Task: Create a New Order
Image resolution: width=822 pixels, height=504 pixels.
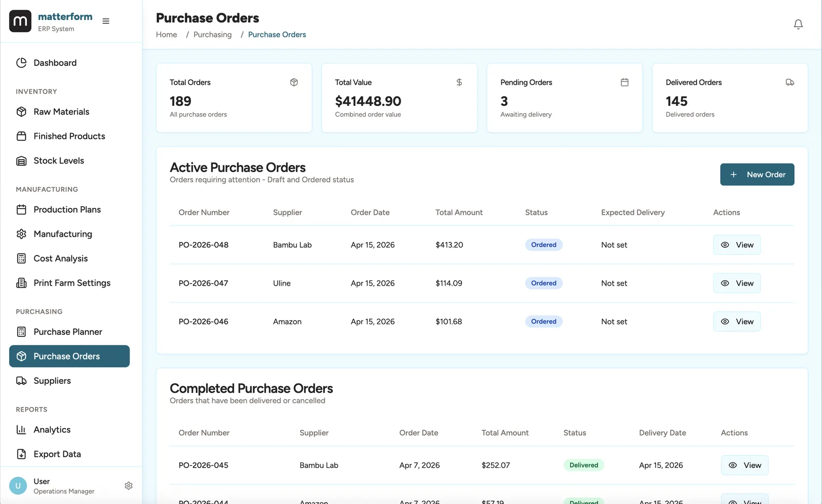Action: 757,174
